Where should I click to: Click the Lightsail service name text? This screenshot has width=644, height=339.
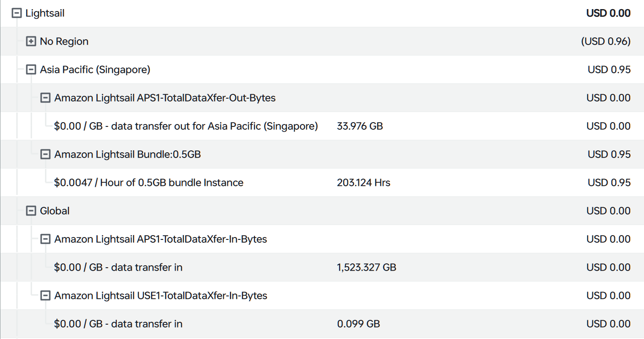coord(45,13)
